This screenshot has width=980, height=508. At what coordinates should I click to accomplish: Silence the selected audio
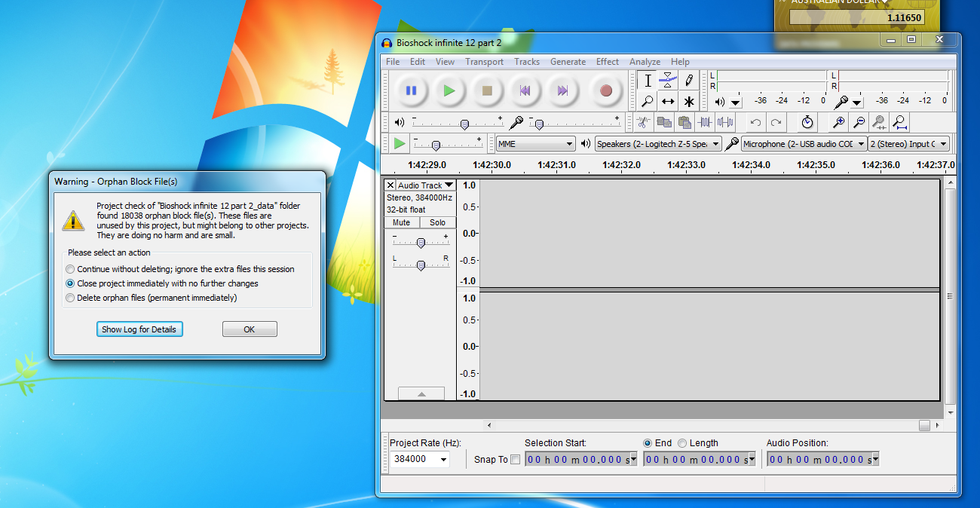(x=725, y=121)
